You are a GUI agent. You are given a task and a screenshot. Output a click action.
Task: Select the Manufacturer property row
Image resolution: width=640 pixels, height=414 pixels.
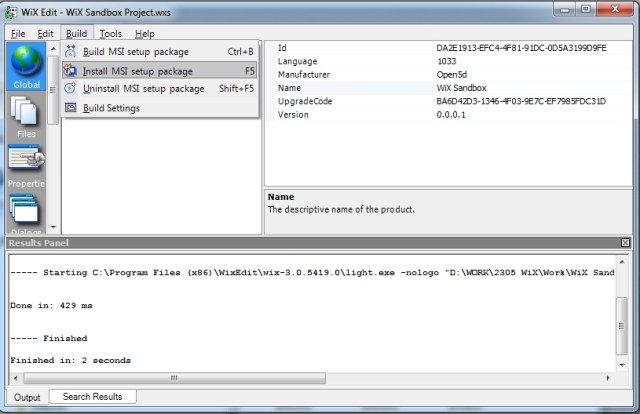tap(305, 74)
